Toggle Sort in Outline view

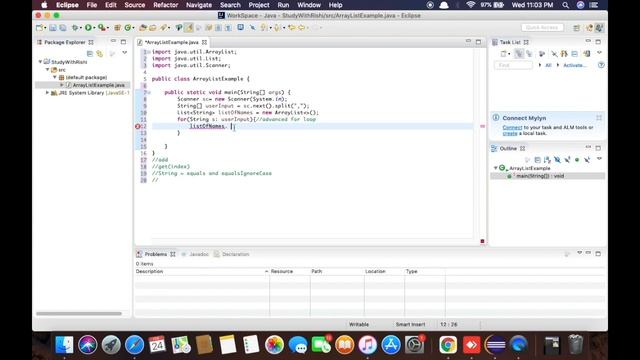(547, 160)
